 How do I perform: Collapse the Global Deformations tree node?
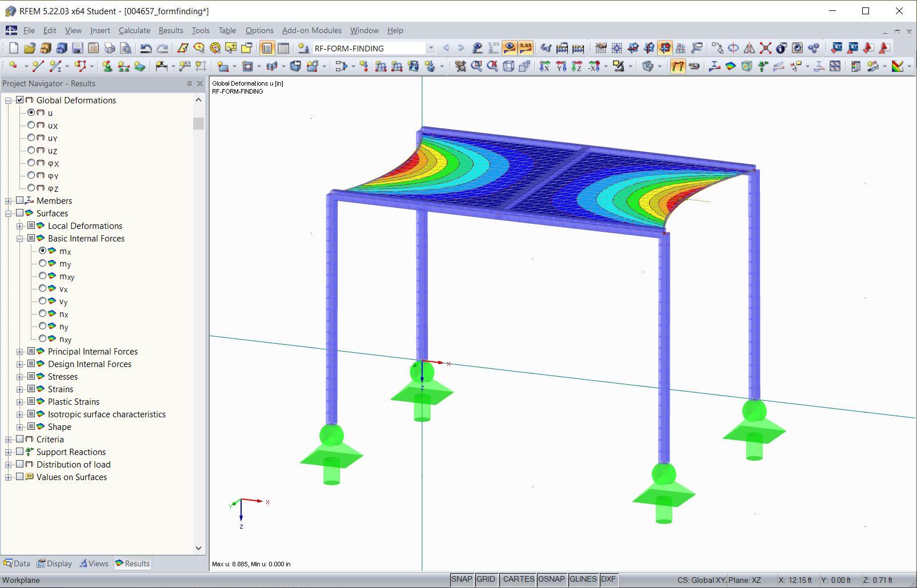pyautogui.click(x=9, y=100)
